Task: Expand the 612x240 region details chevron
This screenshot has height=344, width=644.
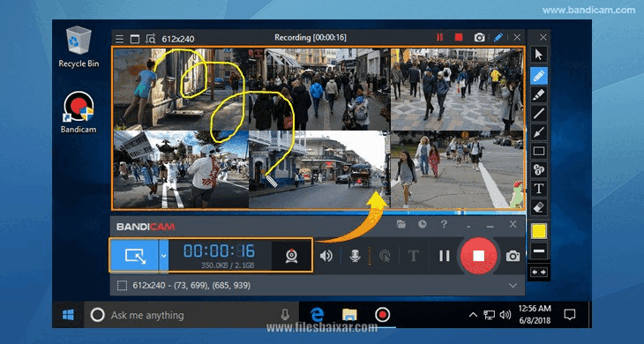Action: click(x=513, y=285)
